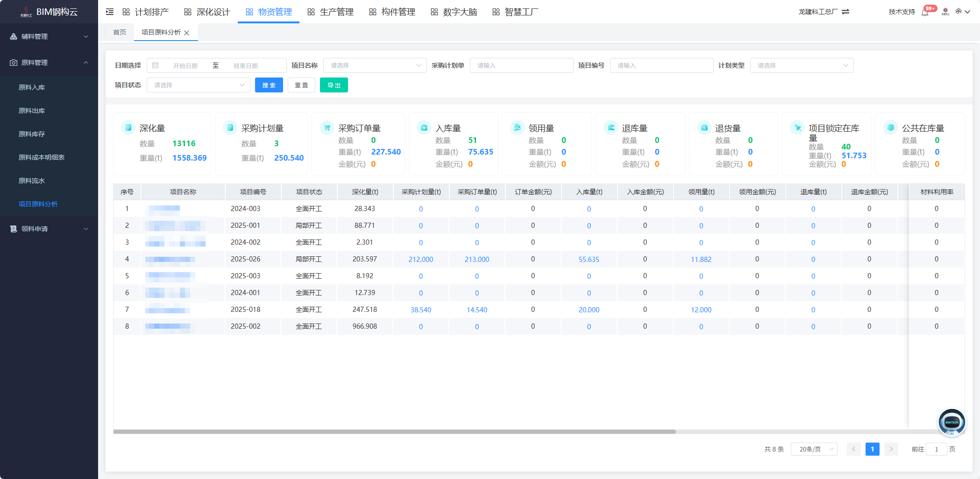
Task: Click the 退库量 card icon
Action: [x=611, y=127]
